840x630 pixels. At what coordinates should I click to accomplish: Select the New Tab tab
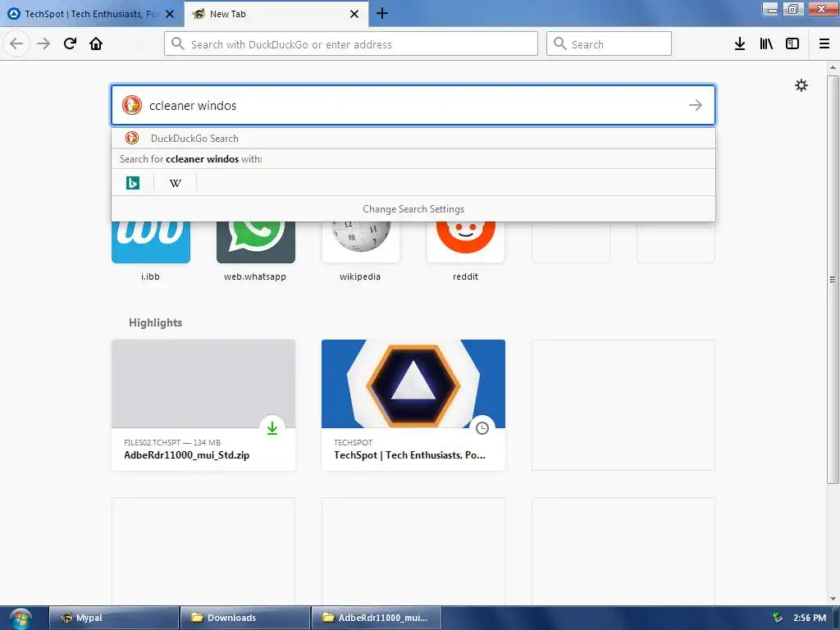276,14
